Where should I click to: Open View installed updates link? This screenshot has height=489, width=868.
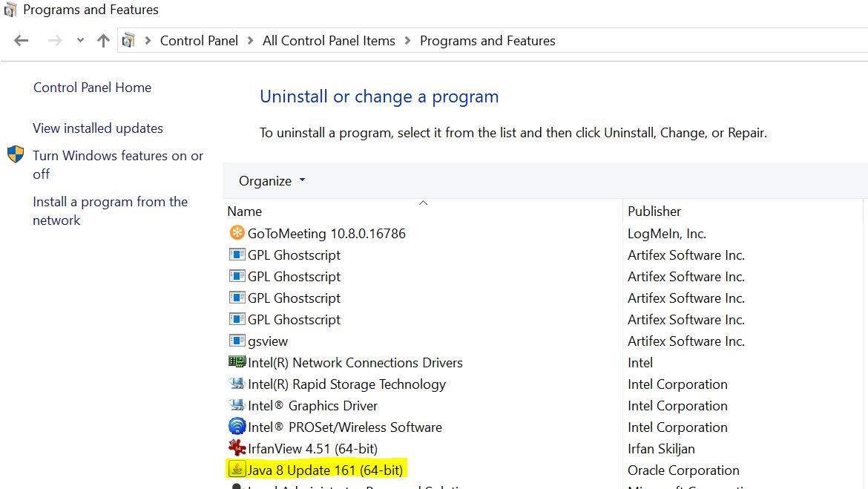pyautogui.click(x=98, y=128)
